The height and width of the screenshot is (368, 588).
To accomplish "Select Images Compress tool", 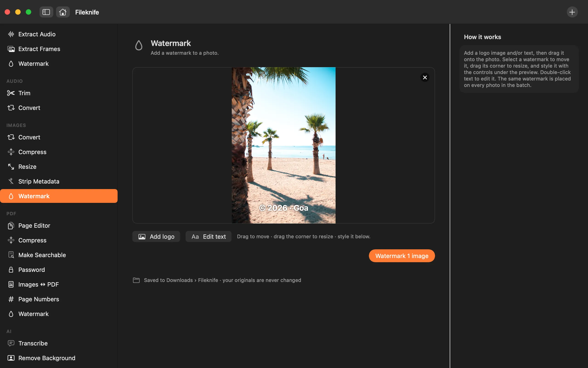I will 59,152.
